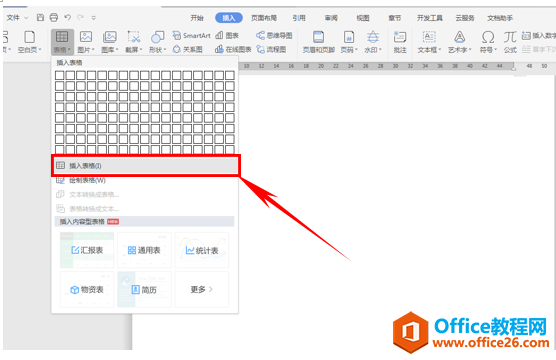Open the 形状 shapes icon
Screen dimensions: 556x360
coord(157,37)
